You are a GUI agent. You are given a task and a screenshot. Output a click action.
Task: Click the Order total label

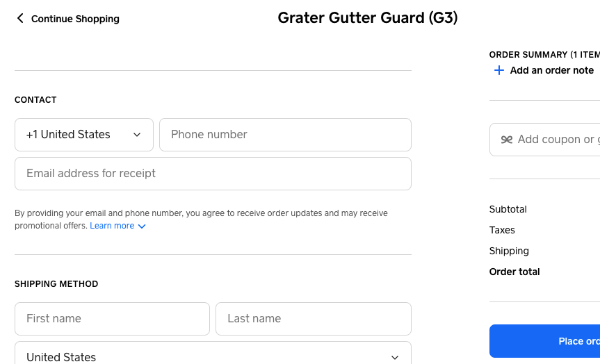click(x=514, y=272)
